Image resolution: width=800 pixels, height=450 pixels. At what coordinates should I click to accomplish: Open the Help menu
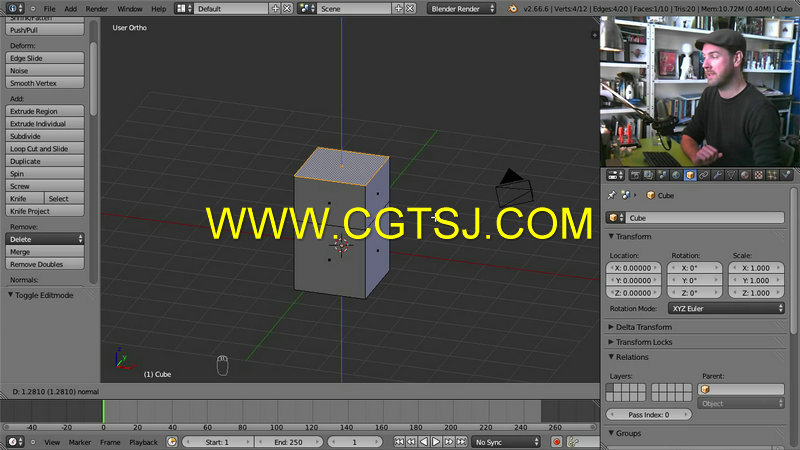[159, 9]
